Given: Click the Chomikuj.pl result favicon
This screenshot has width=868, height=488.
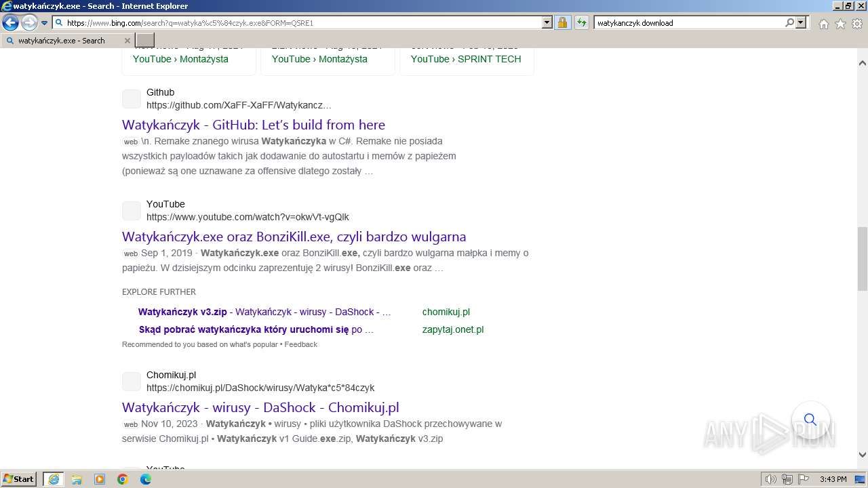Looking at the screenshot, I should point(132,382).
